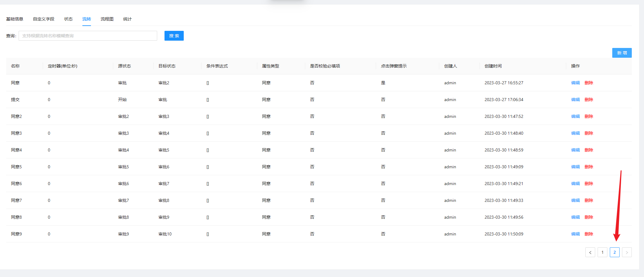Screen dimensions: 644x277
Task: Select page 2 in pagination
Action: pyautogui.click(x=614, y=252)
